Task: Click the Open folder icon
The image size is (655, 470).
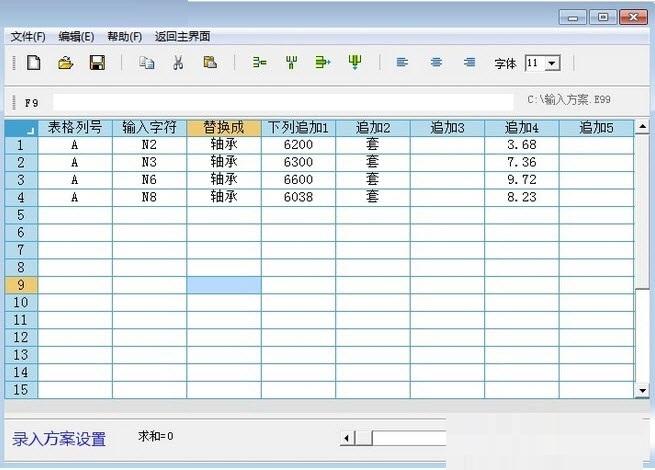Action: (x=65, y=63)
